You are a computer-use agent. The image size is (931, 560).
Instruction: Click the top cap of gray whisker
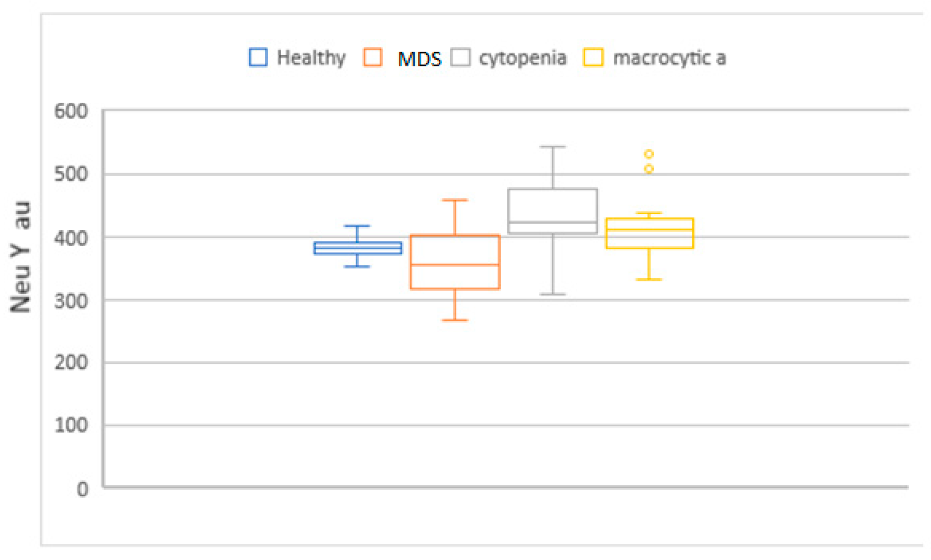(552, 147)
